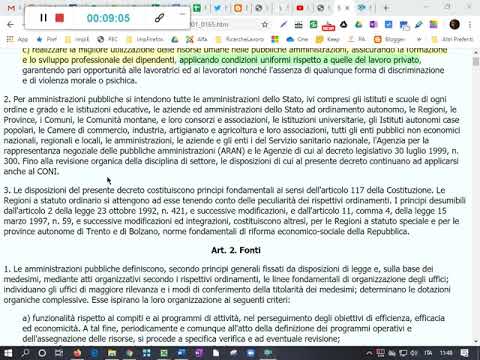Open Word from the taskbar
The width and height of the screenshot is (480, 360).
point(182,353)
